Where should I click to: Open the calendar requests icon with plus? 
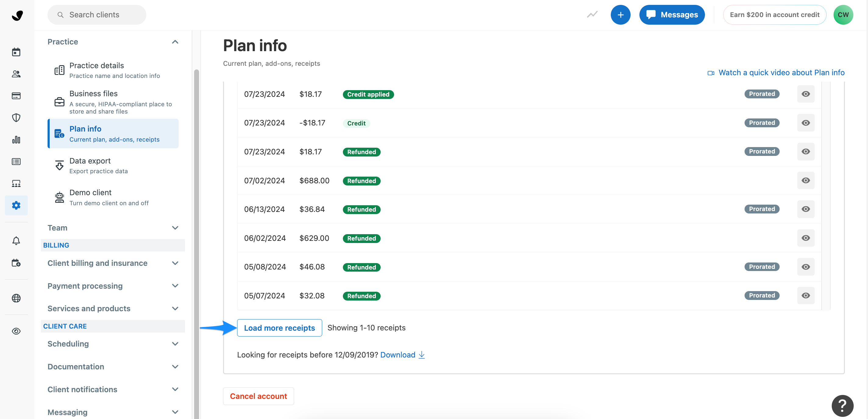pyautogui.click(x=16, y=263)
